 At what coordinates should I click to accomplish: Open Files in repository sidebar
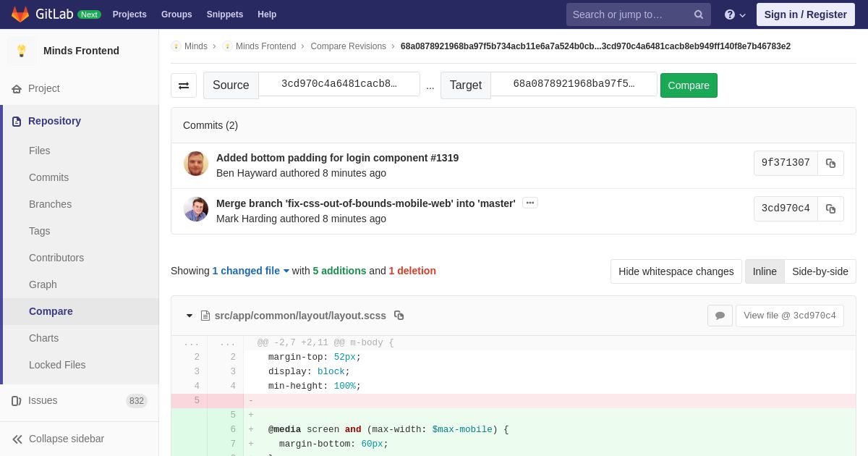40,151
